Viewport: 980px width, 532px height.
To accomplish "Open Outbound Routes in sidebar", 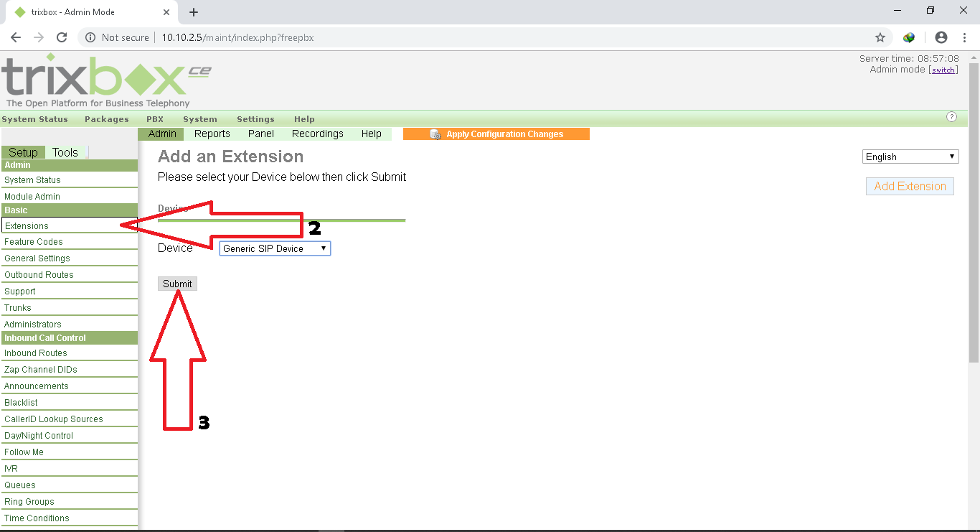I will point(69,275).
